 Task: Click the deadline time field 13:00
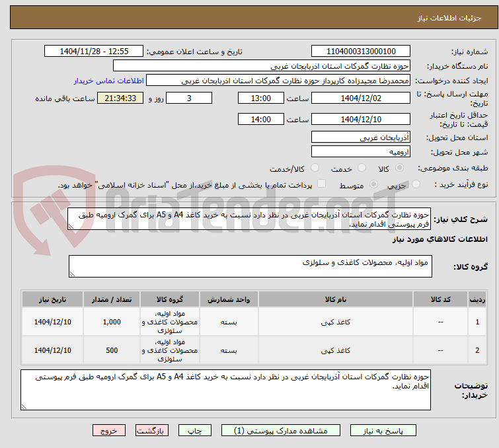(x=261, y=98)
